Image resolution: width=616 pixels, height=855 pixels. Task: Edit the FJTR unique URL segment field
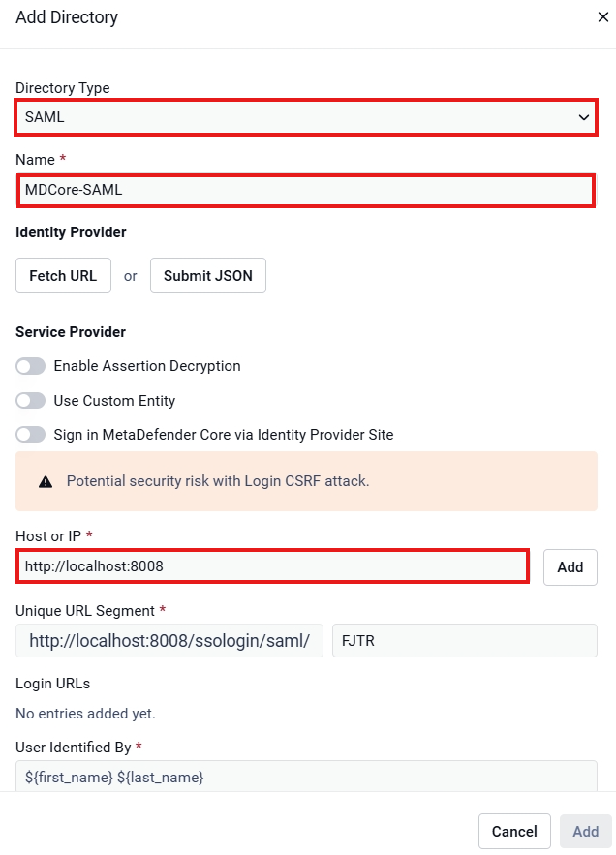pyautogui.click(x=465, y=641)
